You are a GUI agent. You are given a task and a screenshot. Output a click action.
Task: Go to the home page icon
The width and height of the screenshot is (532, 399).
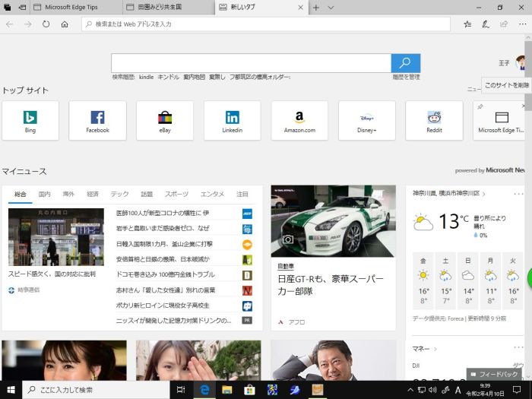click(65, 24)
